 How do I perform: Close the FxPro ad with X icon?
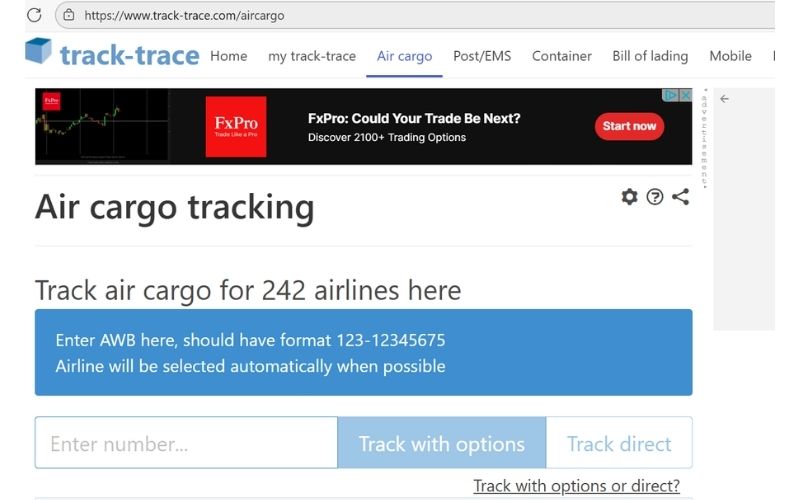686,95
